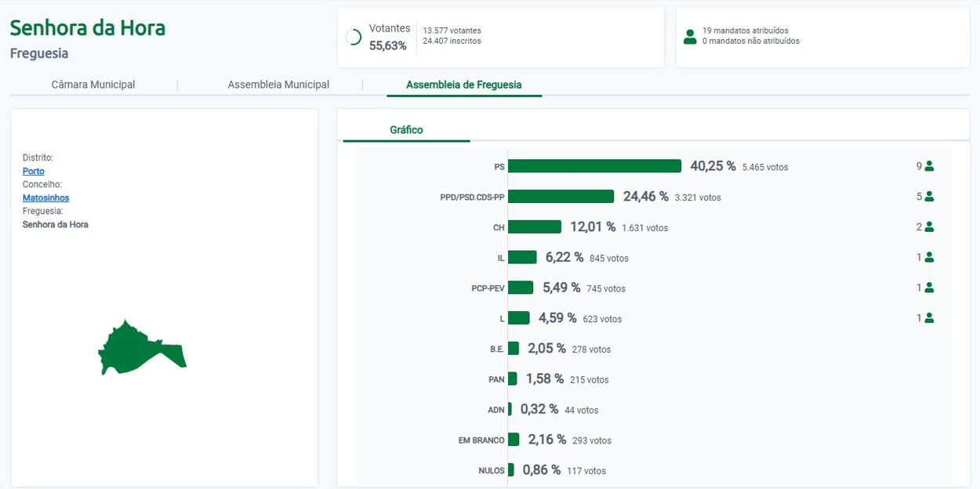Follow the Matosinhos concelho link

coord(46,198)
